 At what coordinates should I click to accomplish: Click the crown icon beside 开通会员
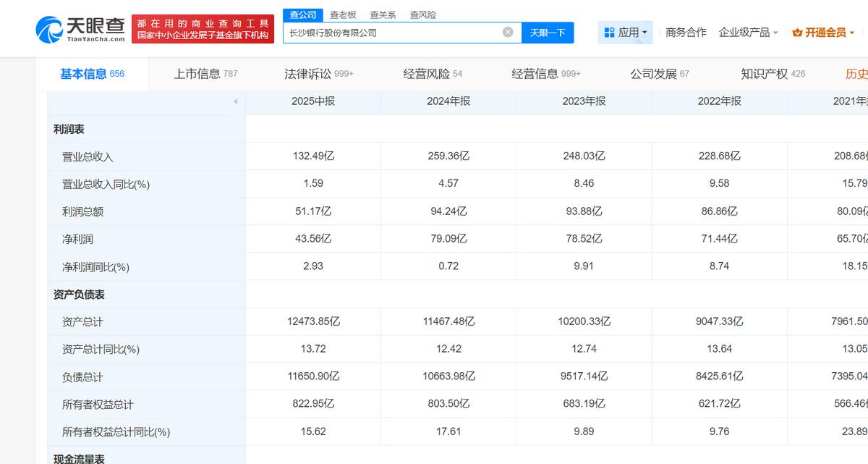(798, 33)
